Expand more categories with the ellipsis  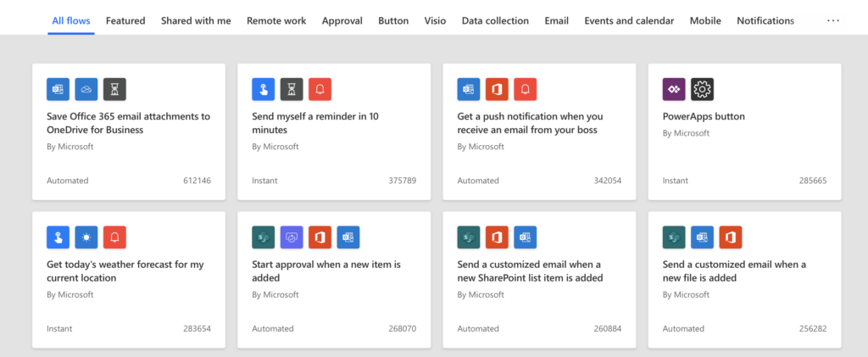[832, 20]
